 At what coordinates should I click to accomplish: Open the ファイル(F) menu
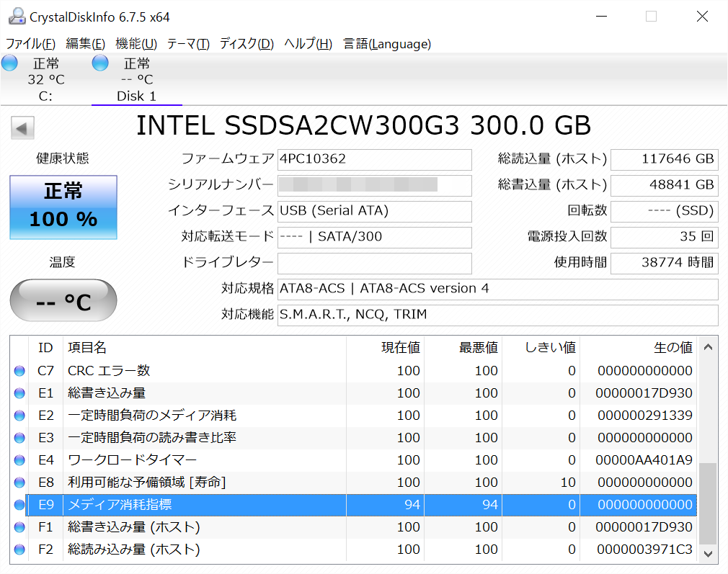30,44
